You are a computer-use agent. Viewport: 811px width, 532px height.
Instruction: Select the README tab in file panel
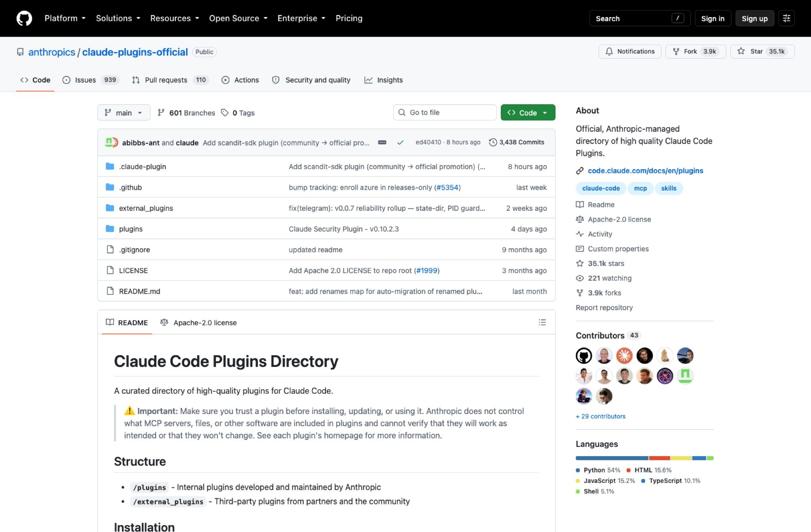pyautogui.click(x=127, y=323)
